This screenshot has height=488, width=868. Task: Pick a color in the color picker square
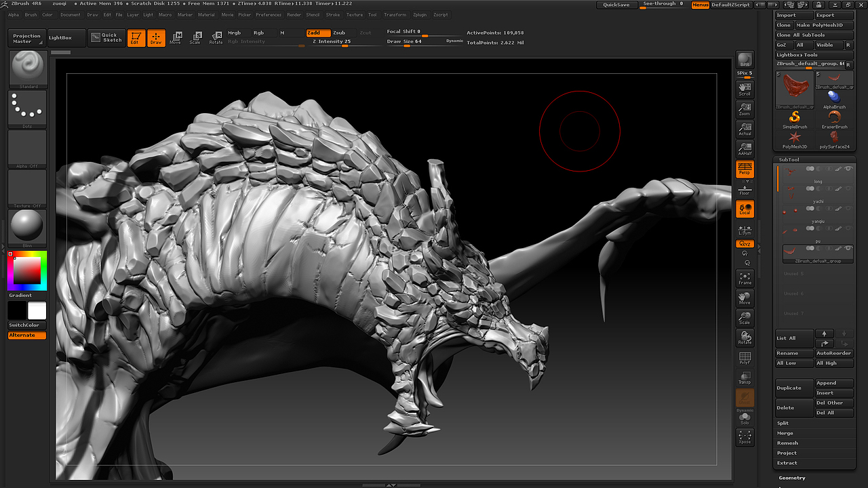[27, 271]
